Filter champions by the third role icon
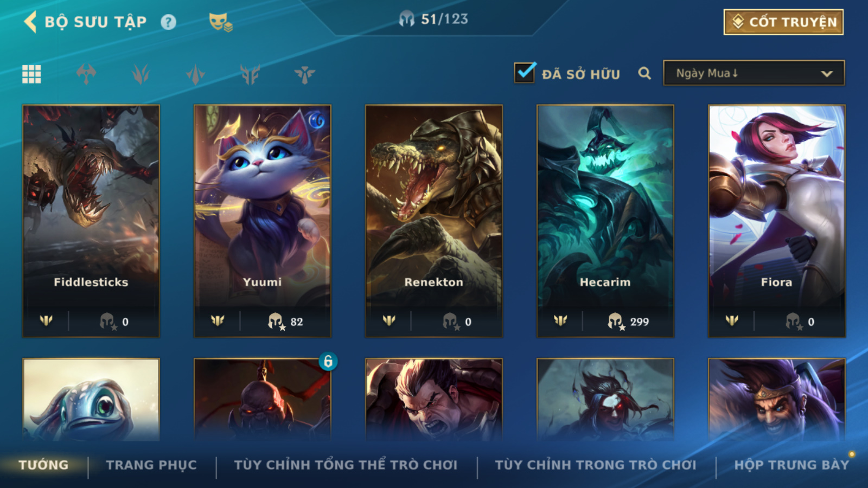The height and width of the screenshot is (488, 868). (195, 74)
